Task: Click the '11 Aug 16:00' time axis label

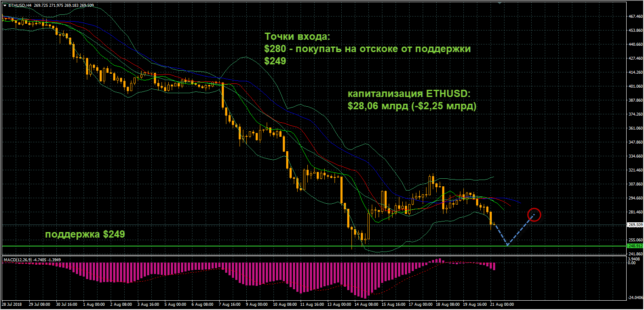Action: click(x=312, y=304)
